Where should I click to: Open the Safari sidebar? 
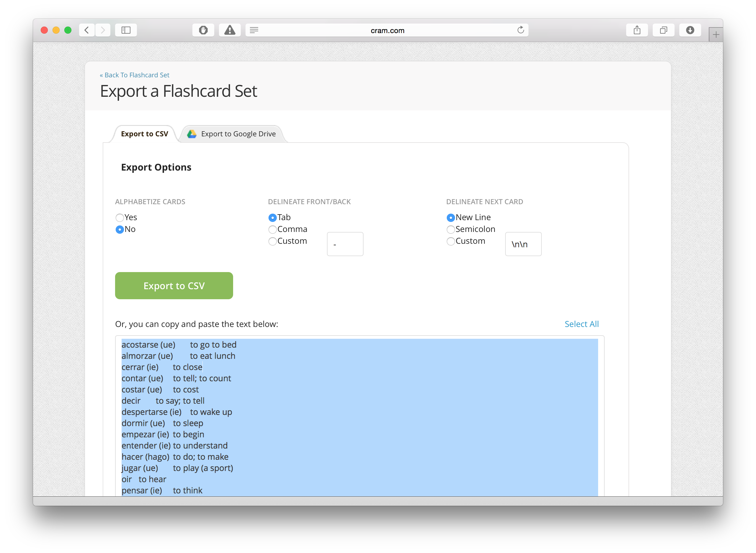(126, 30)
